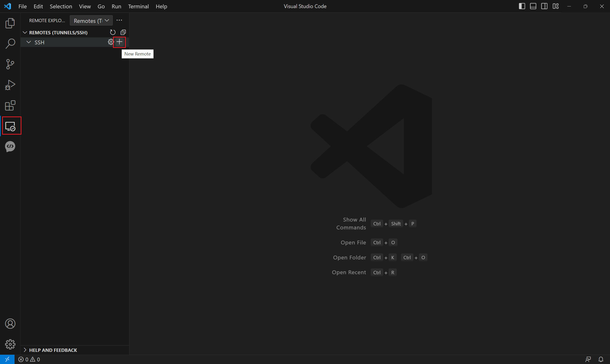The height and width of the screenshot is (364, 610).
Task: Open the Search view
Action: pos(10,44)
